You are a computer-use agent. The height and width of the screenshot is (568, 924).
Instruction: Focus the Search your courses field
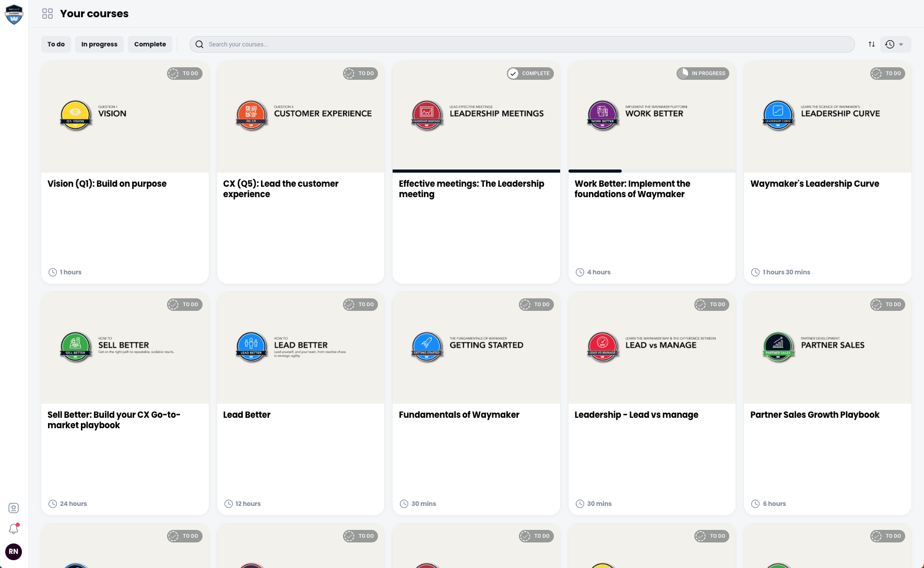522,44
